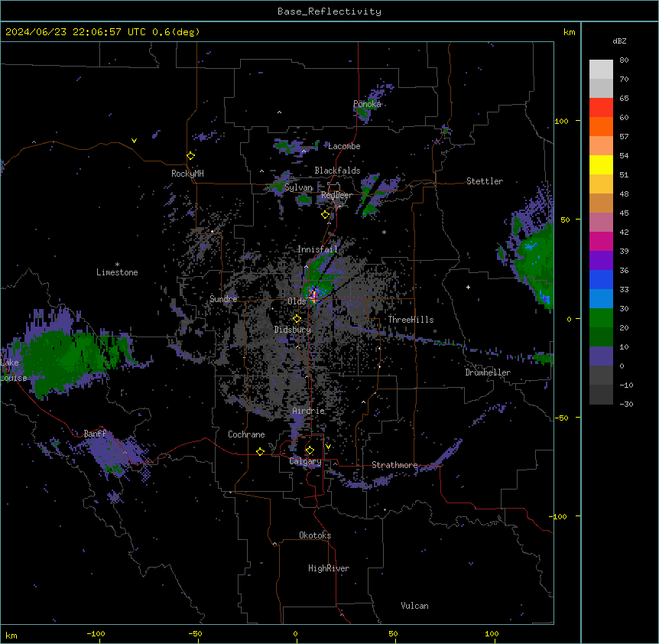Select the Strathmore label
Viewport: 659px width, 644px height.
point(394,465)
